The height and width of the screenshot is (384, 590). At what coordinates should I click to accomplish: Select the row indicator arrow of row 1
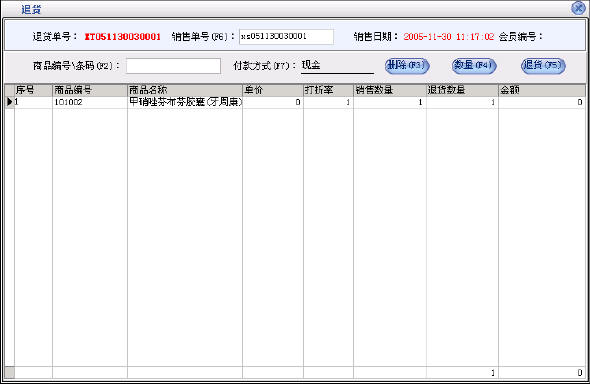9,102
